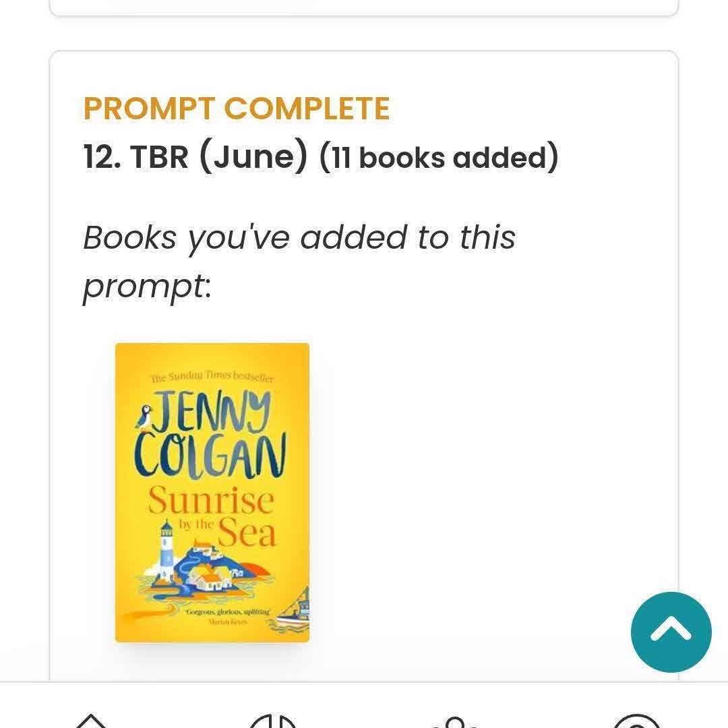Image resolution: width=728 pixels, height=728 pixels.
Task: Open the community people icon tab
Action: (x=456, y=721)
